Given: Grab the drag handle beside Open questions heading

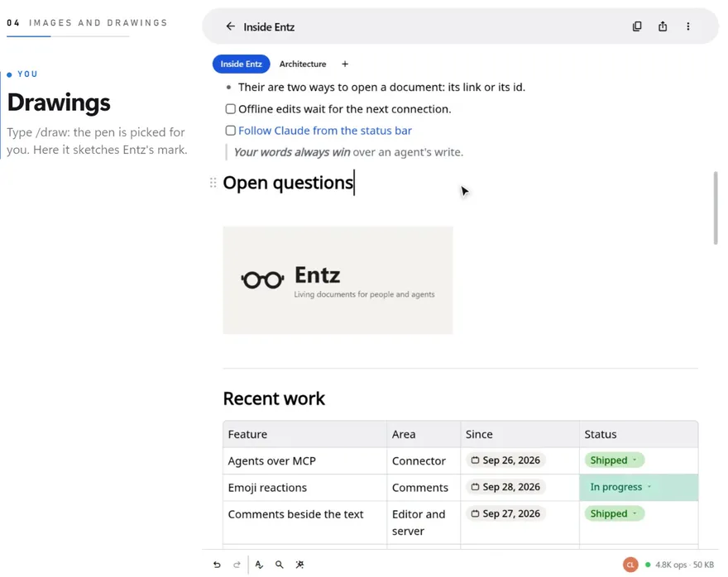Looking at the screenshot, I should pyautogui.click(x=213, y=183).
